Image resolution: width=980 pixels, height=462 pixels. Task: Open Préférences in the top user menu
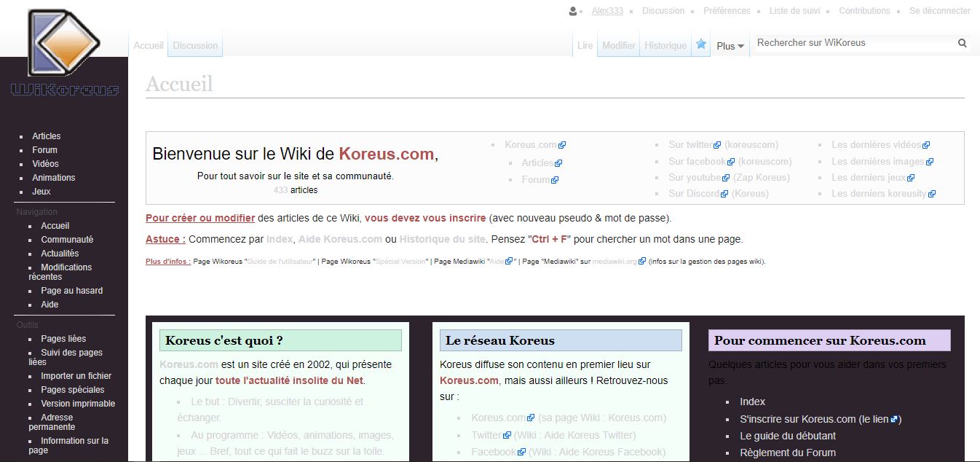[x=727, y=11]
